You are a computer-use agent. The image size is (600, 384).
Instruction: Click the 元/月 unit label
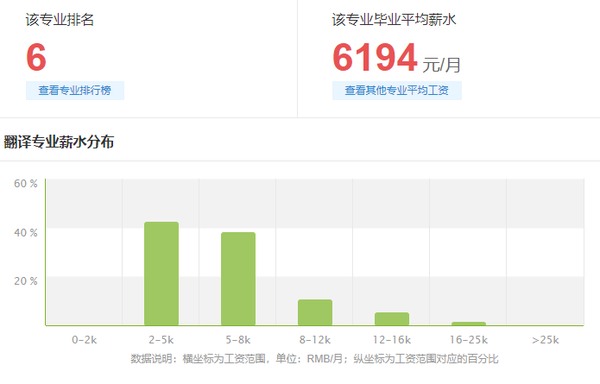(x=442, y=65)
